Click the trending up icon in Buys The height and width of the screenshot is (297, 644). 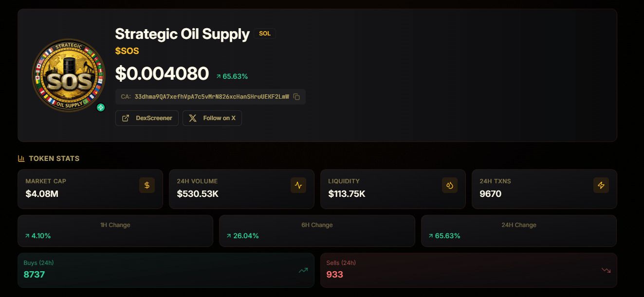303,270
